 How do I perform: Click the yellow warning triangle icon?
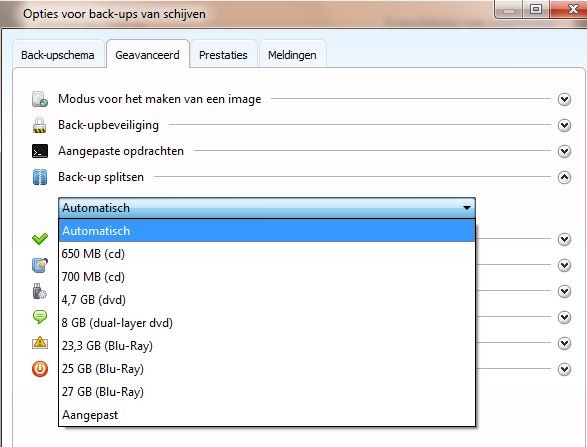pos(40,343)
